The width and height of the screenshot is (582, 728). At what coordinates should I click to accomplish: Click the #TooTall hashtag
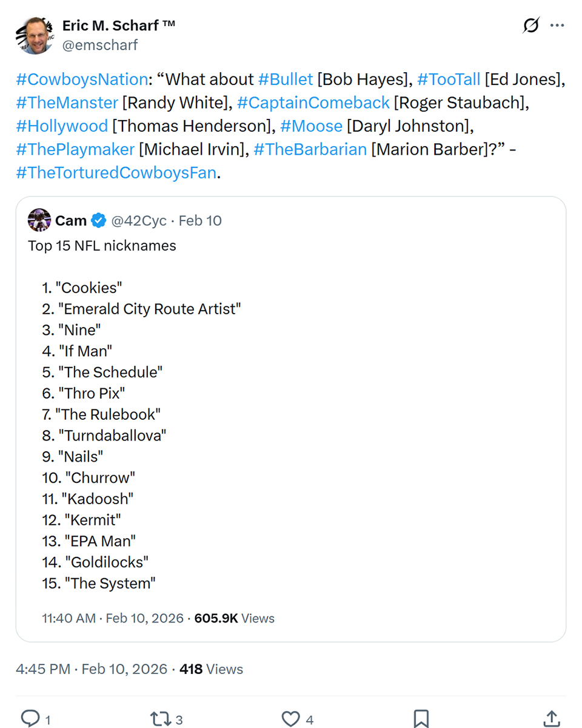tap(449, 79)
